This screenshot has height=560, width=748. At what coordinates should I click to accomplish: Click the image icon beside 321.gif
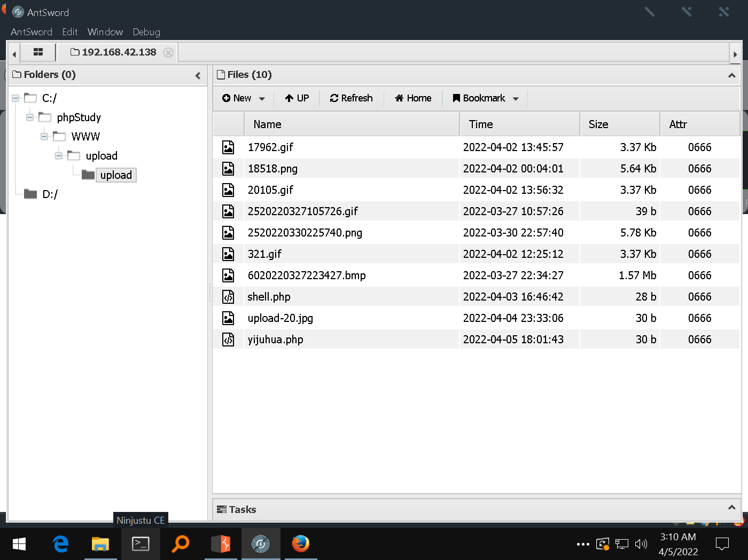point(228,254)
